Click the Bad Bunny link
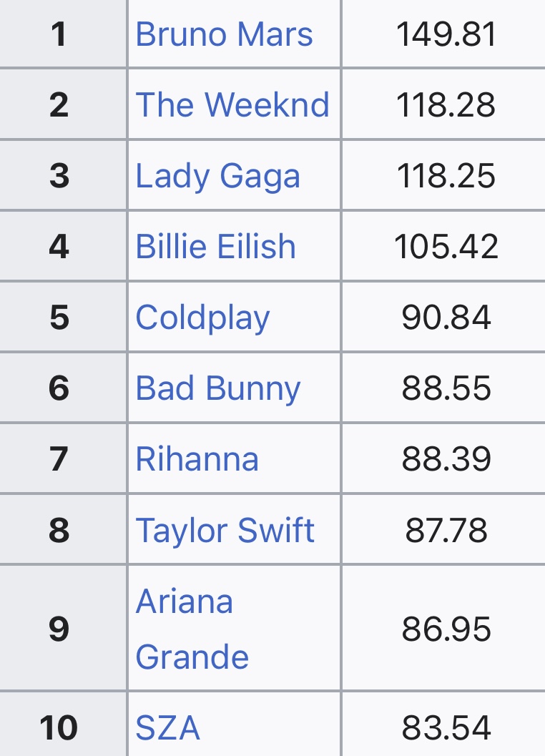 click(217, 388)
